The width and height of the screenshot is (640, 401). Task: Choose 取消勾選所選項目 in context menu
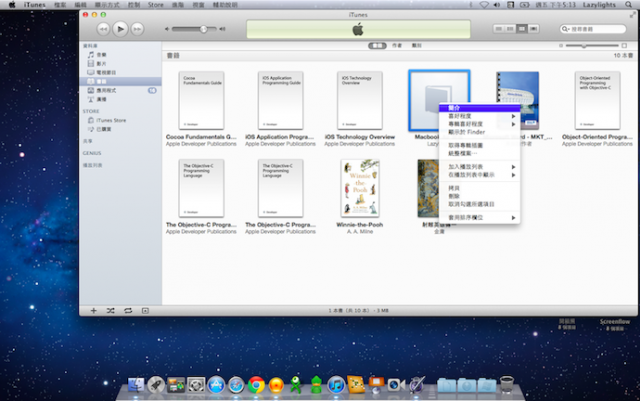coord(479,204)
